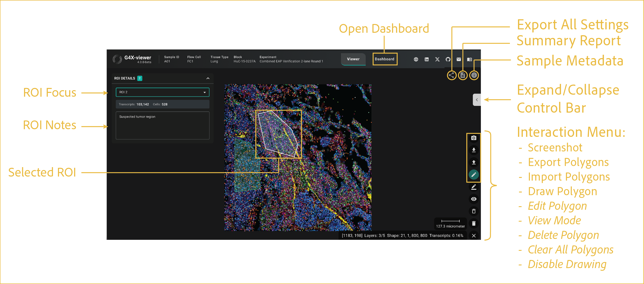Import polygons using the upload icon
644x284 pixels.
474,162
